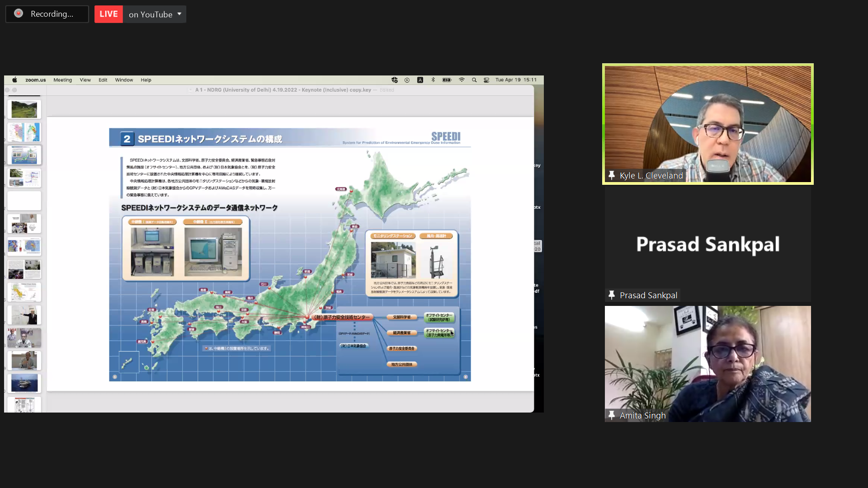
Task: Open the Window menu
Action: [124, 80]
